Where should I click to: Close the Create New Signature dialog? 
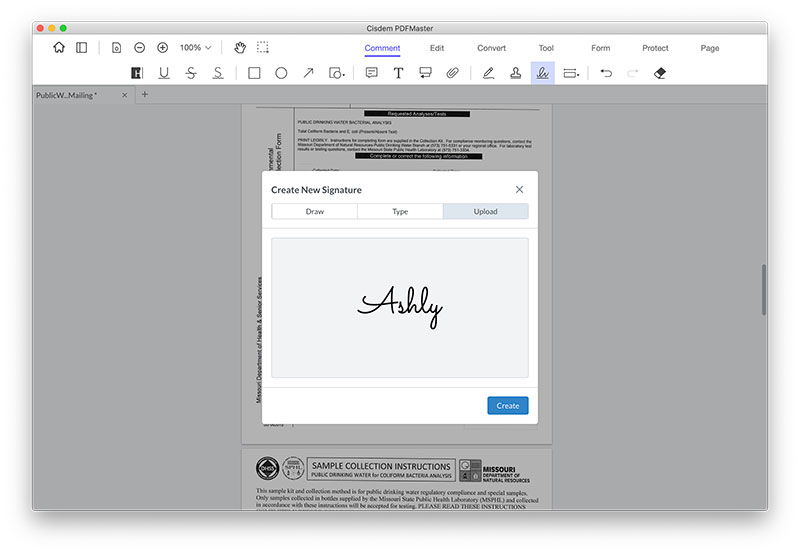(x=519, y=189)
